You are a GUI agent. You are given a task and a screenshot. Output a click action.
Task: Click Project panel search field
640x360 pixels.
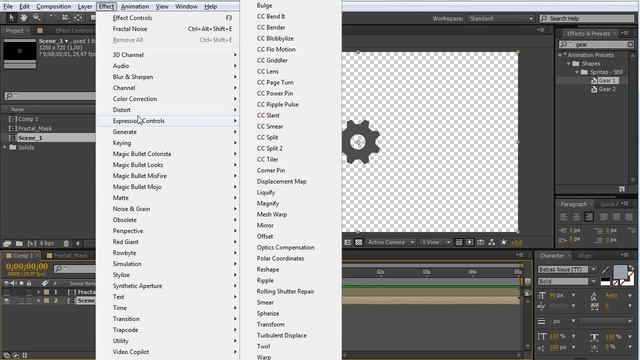(x=50, y=96)
